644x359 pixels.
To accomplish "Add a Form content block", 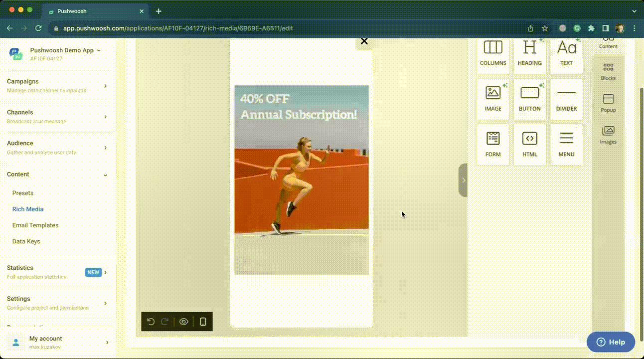I will point(493,145).
